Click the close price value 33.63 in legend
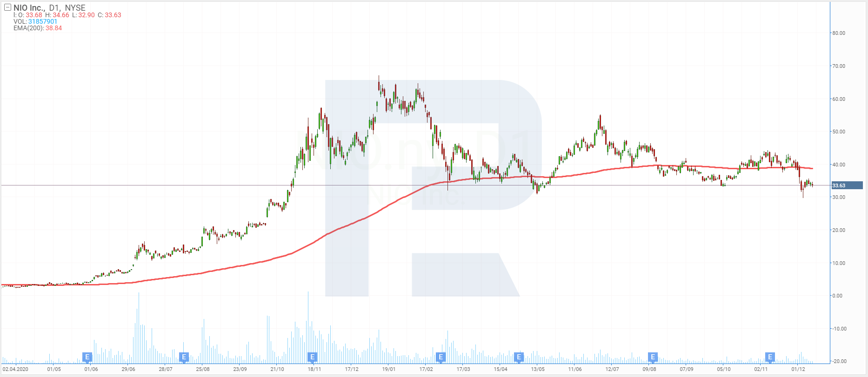Viewport: 868px width, 377px height. [x=113, y=15]
